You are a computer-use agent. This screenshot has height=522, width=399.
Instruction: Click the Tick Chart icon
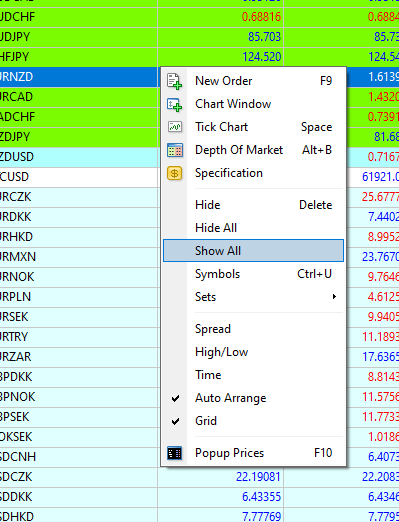click(174, 127)
